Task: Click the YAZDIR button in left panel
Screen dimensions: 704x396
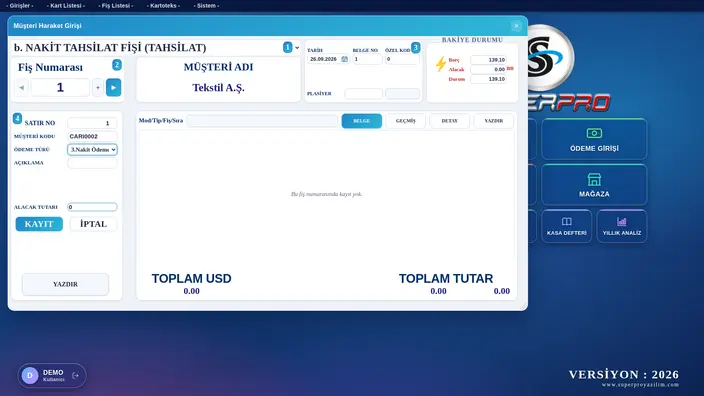Action: pyautogui.click(x=66, y=284)
